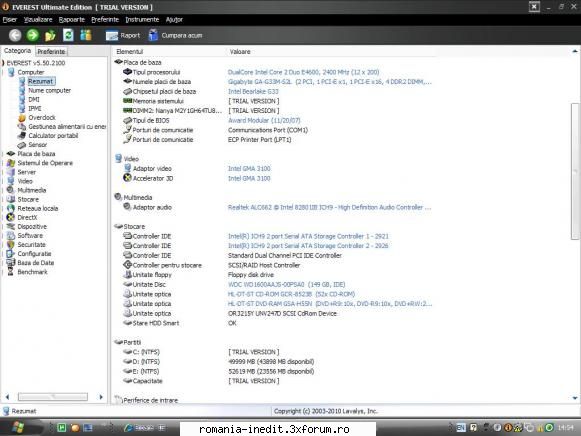Select the Overclock tree item

click(x=42, y=117)
